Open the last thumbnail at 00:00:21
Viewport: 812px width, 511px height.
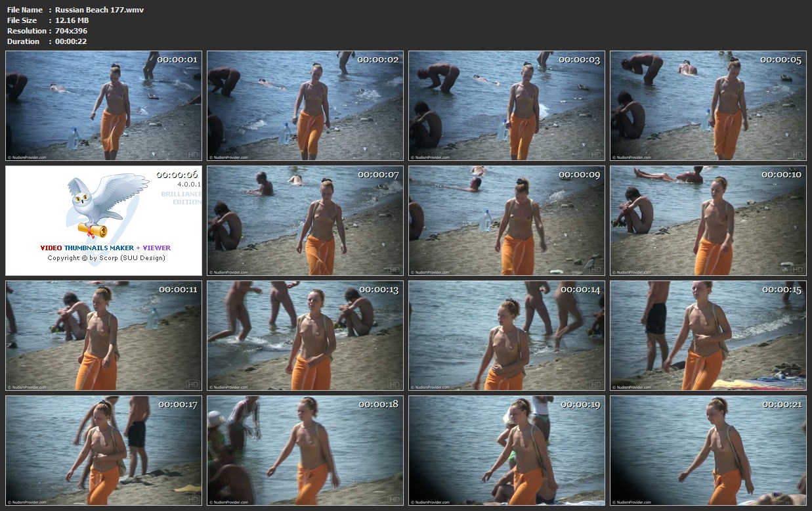[708, 450]
